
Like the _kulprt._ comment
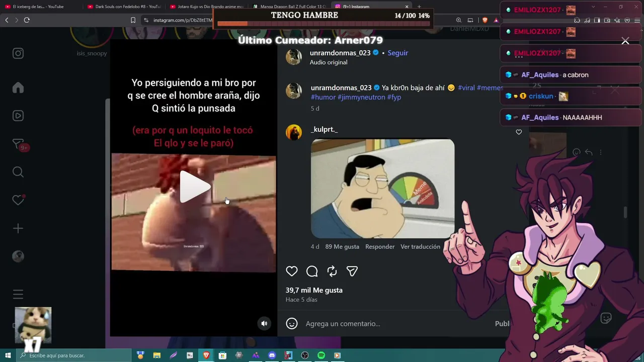519,132
